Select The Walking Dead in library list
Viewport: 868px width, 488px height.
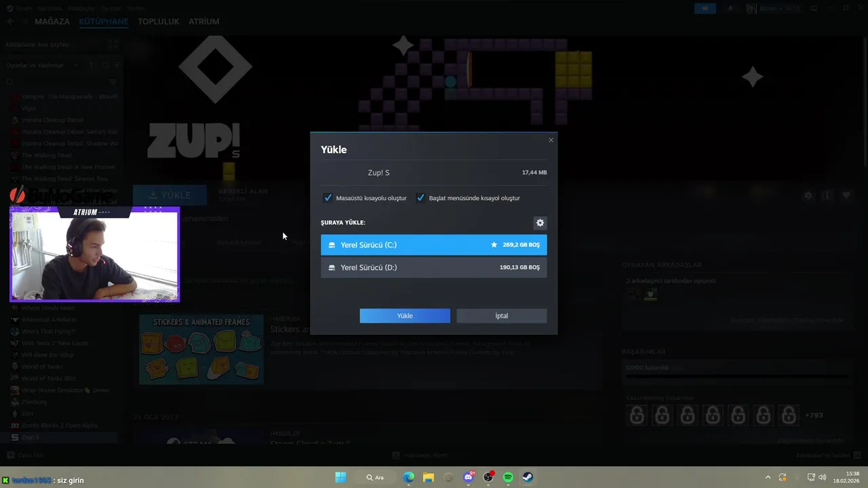point(64,155)
